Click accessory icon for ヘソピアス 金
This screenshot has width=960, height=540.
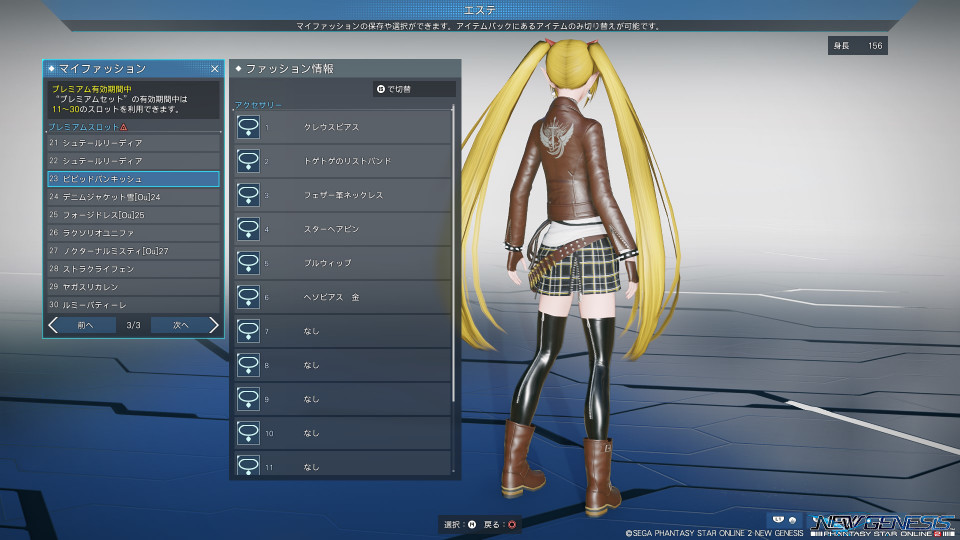click(x=248, y=297)
